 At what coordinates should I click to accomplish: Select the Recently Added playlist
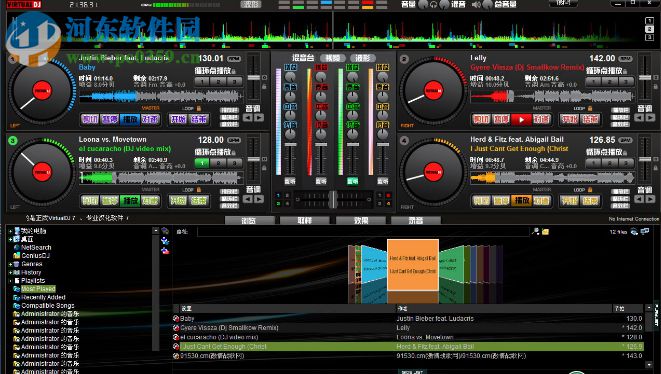[x=43, y=297]
